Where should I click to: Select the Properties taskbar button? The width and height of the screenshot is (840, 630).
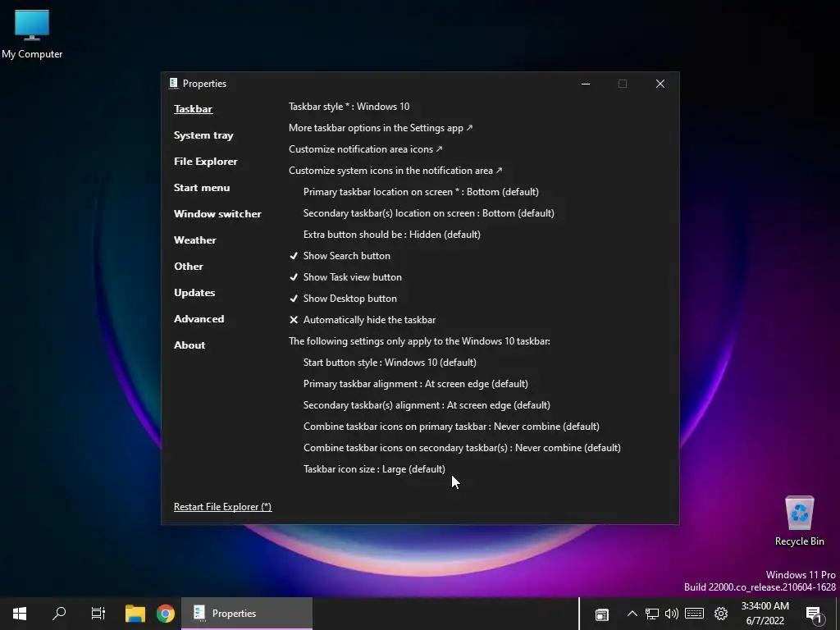[x=247, y=614]
